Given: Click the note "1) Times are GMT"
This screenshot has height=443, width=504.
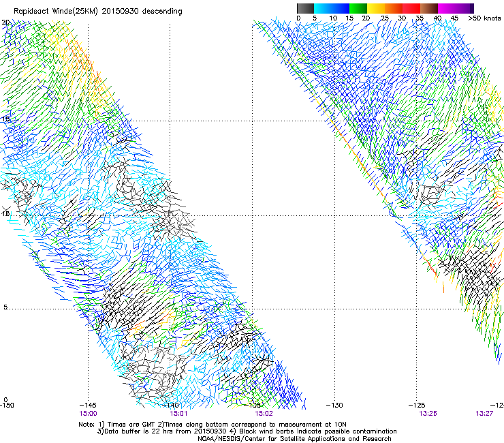Looking at the screenshot, I should (x=126, y=425).
